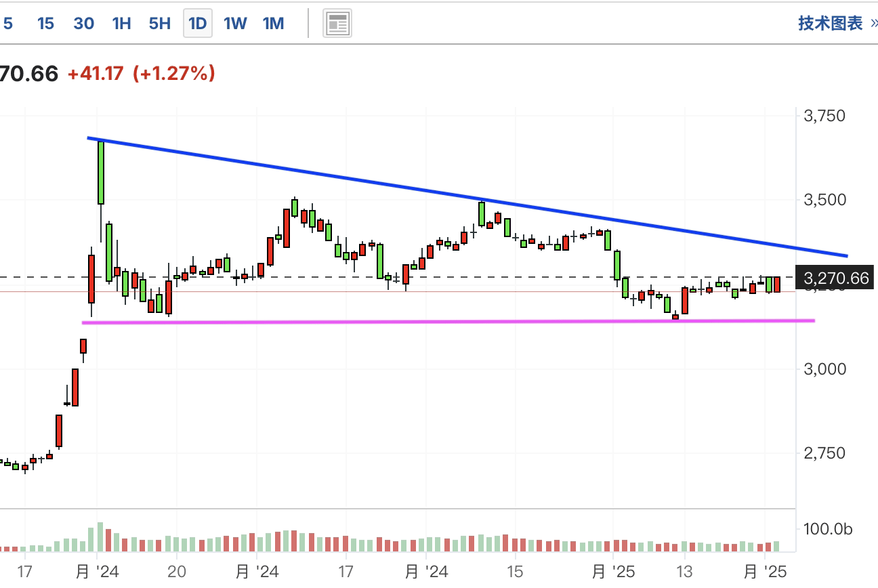Switch to the 1M monthly timeframe
The width and height of the screenshot is (878, 588).
pos(273,24)
